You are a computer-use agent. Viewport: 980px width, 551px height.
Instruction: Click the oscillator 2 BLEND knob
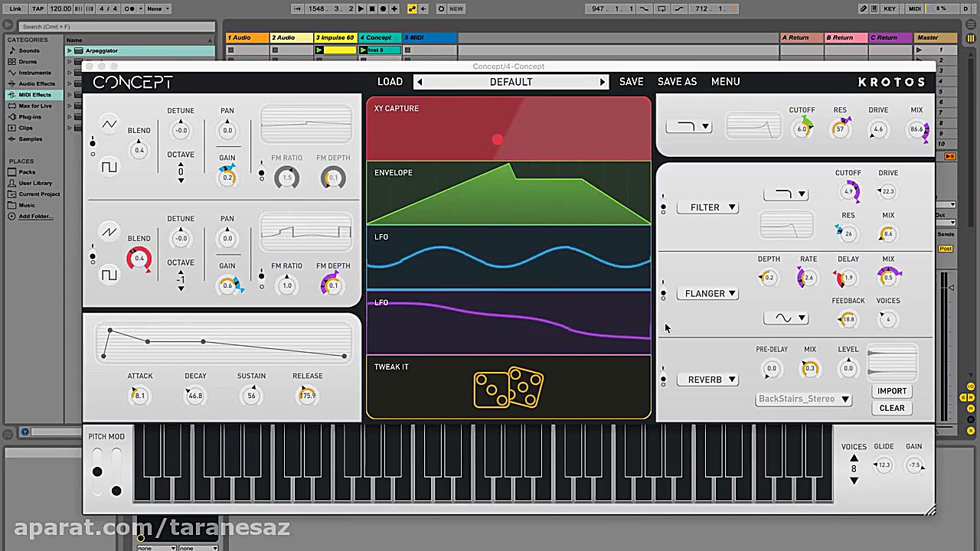coord(139,259)
